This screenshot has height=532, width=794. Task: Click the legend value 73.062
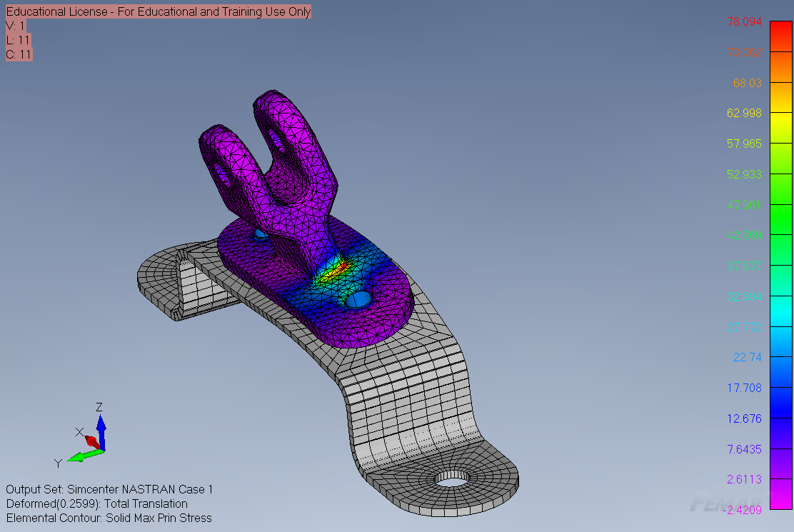[744, 52]
